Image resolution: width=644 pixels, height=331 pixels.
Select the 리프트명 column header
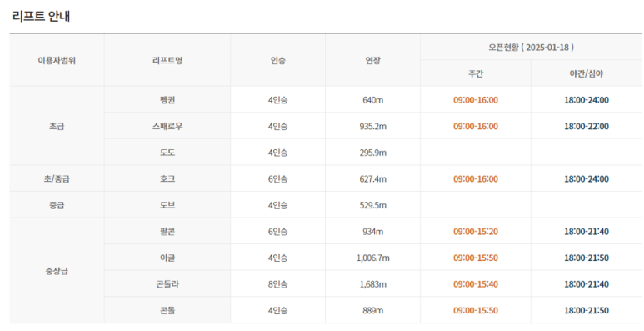(x=167, y=60)
